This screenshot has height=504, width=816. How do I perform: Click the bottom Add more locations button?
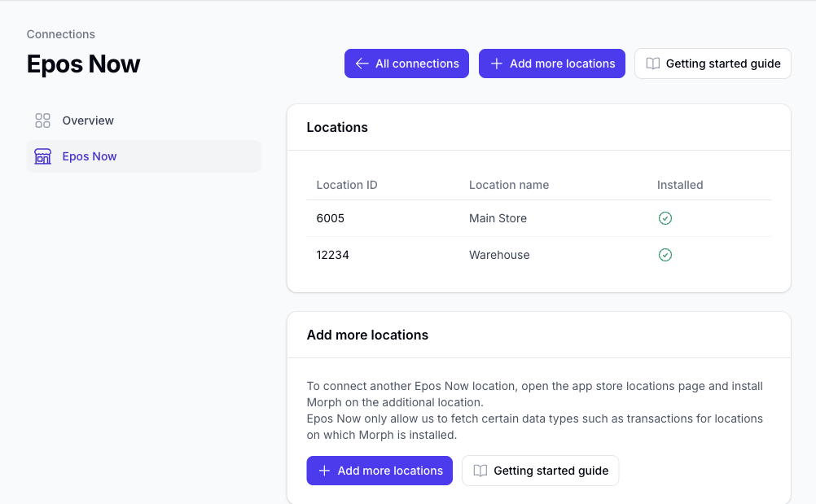click(x=379, y=471)
